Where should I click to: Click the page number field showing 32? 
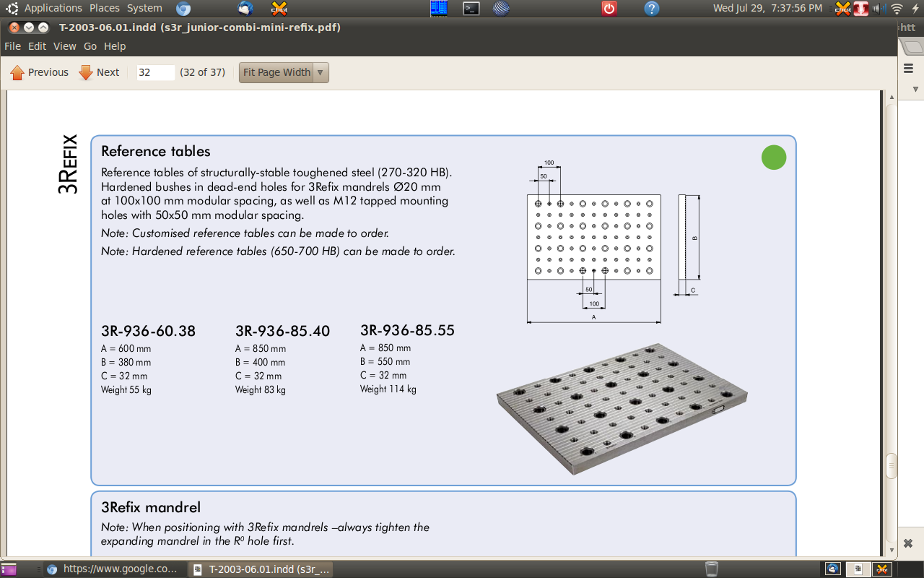(156, 72)
